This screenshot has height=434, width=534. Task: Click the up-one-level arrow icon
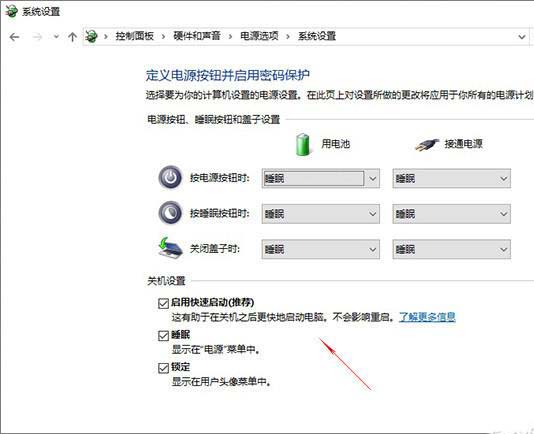click(x=72, y=36)
